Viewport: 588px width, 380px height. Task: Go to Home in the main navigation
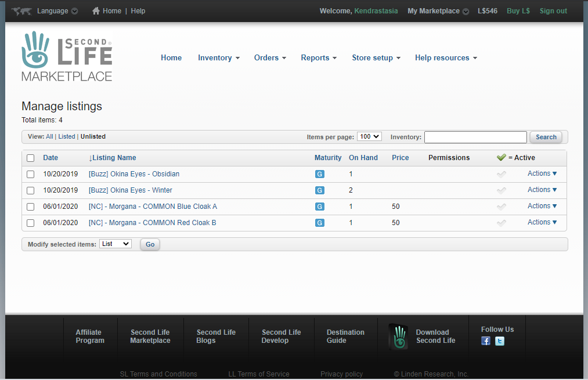coord(171,57)
